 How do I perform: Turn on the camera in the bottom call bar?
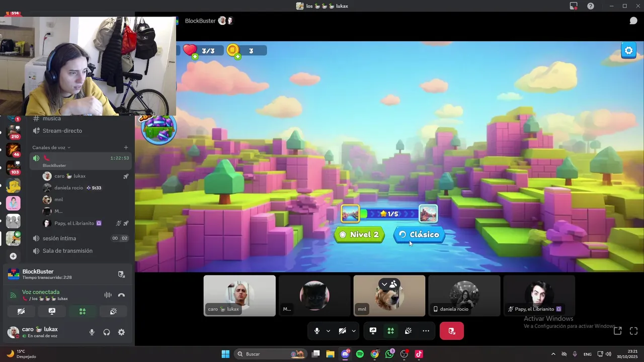pyautogui.click(x=342, y=331)
